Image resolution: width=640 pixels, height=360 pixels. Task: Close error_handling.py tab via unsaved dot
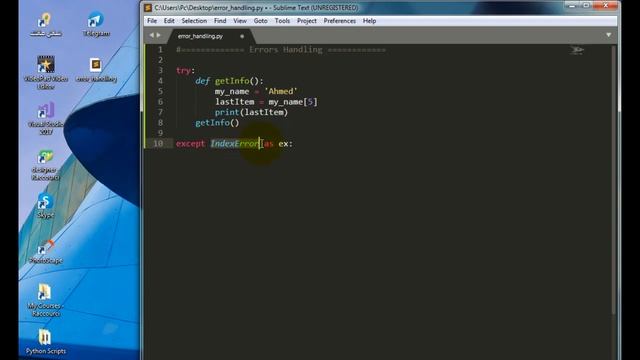242,36
